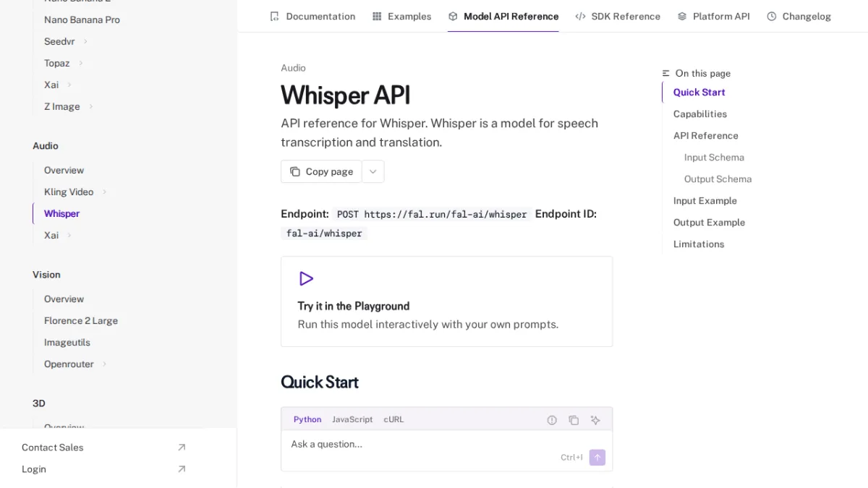The width and height of the screenshot is (868, 488).
Task: Select the Model API Reference tab
Action: [x=503, y=16]
